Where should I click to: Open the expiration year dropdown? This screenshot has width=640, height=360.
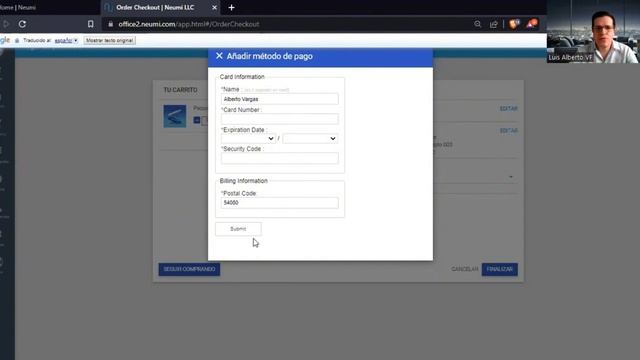click(x=310, y=139)
